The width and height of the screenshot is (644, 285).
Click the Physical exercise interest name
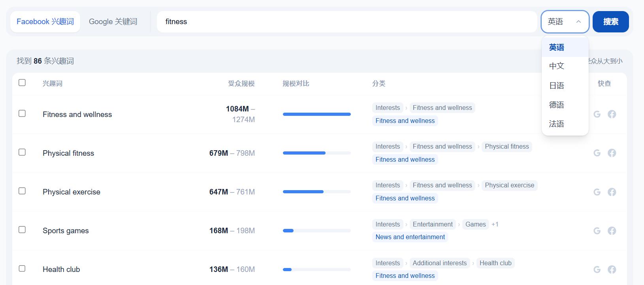(x=72, y=192)
